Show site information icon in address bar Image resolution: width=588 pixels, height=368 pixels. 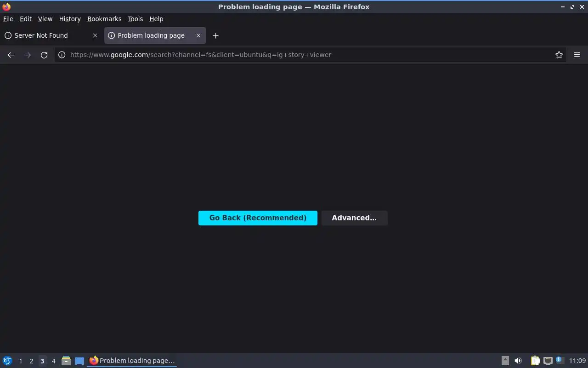(x=62, y=55)
